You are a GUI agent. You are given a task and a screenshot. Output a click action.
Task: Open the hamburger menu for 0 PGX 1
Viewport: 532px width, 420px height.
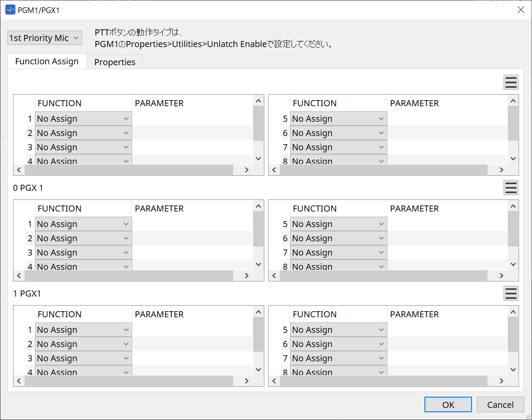pyautogui.click(x=511, y=188)
